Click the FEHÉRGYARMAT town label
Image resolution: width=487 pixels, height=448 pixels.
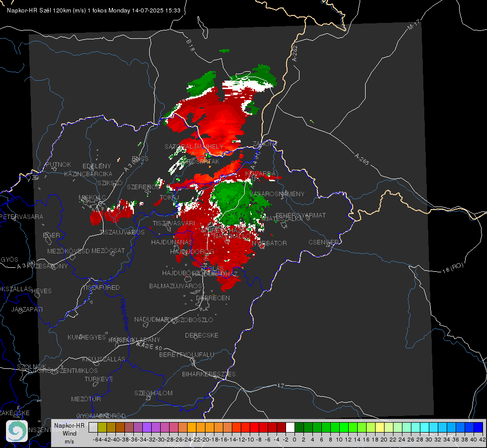(x=300, y=215)
